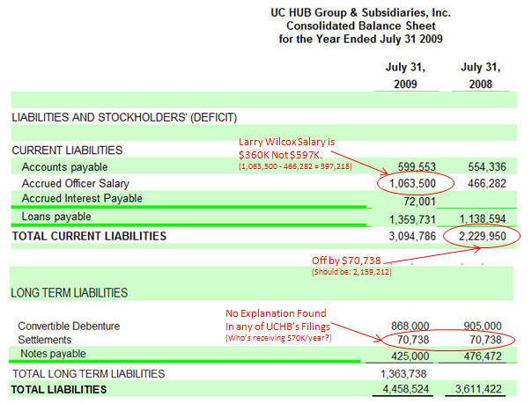Select the 'Accrued Officer Salary' row label
The width and height of the screenshot is (532, 404).
[76, 183]
